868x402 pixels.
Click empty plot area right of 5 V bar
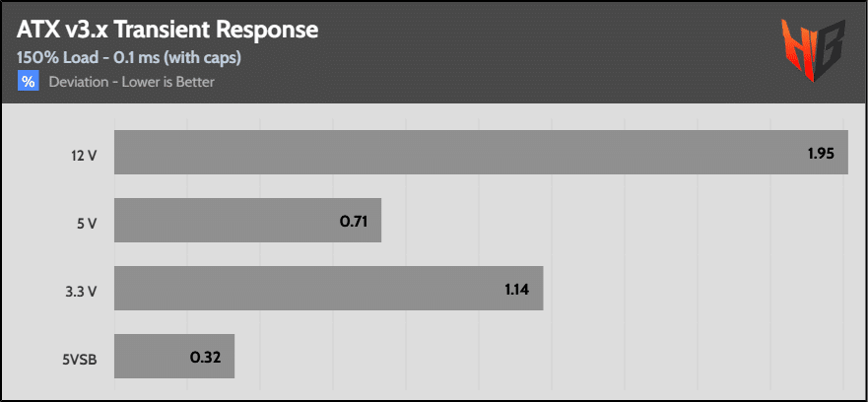(x=611, y=221)
